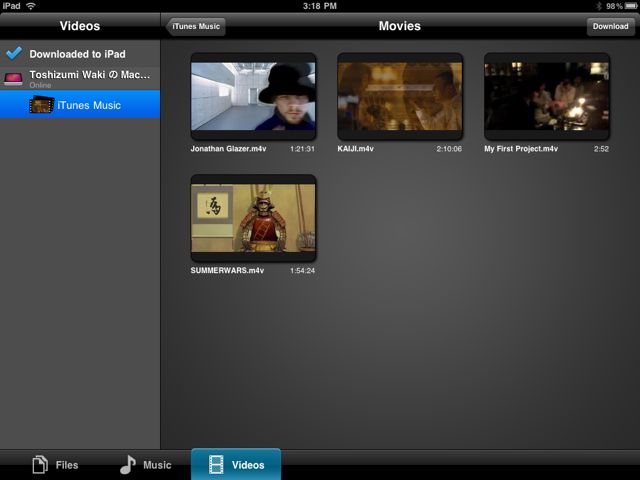Open the Jonathan Glazer video thumbnail

(253, 96)
